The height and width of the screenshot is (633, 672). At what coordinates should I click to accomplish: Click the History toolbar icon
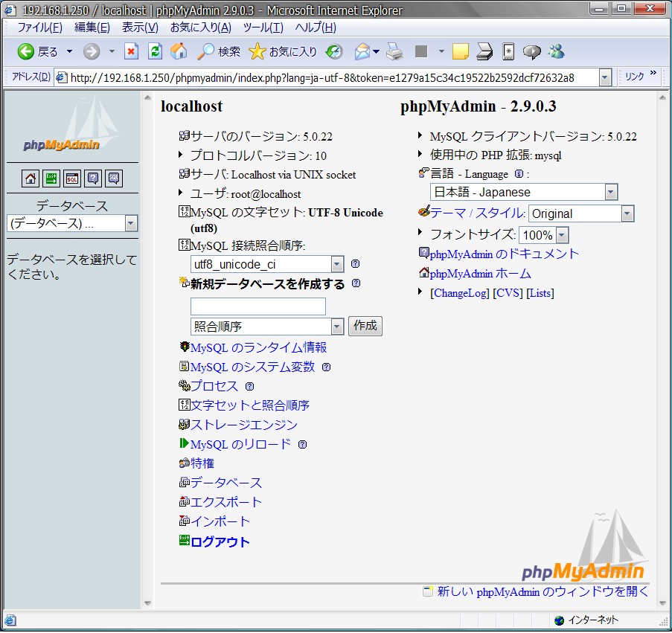pos(334,52)
